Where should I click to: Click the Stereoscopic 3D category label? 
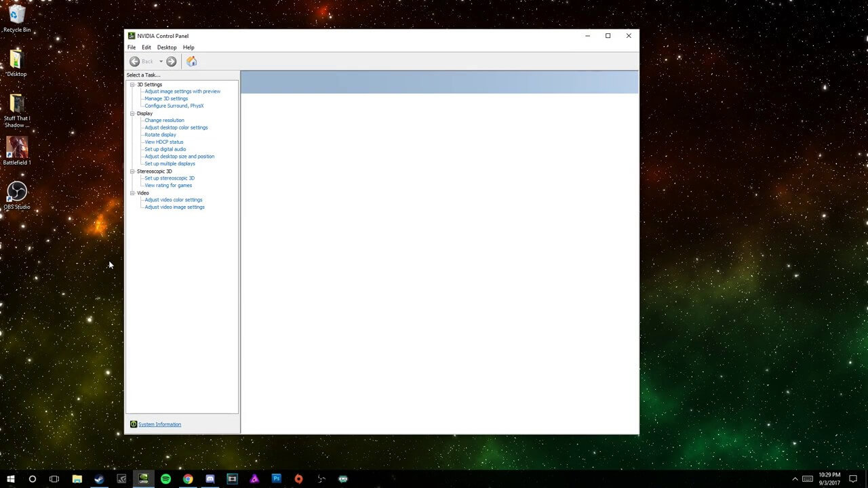pyautogui.click(x=155, y=171)
